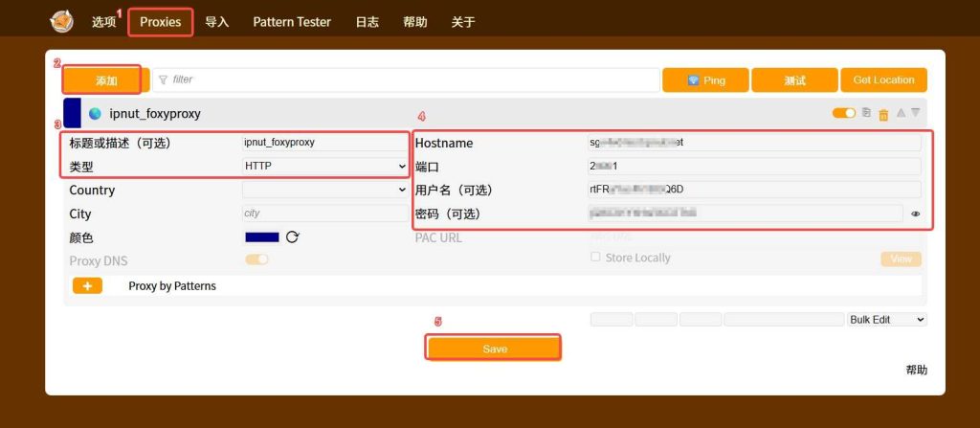Delete proxy with the trash icon
This screenshot has width=980, height=428.
pyautogui.click(x=883, y=114)
